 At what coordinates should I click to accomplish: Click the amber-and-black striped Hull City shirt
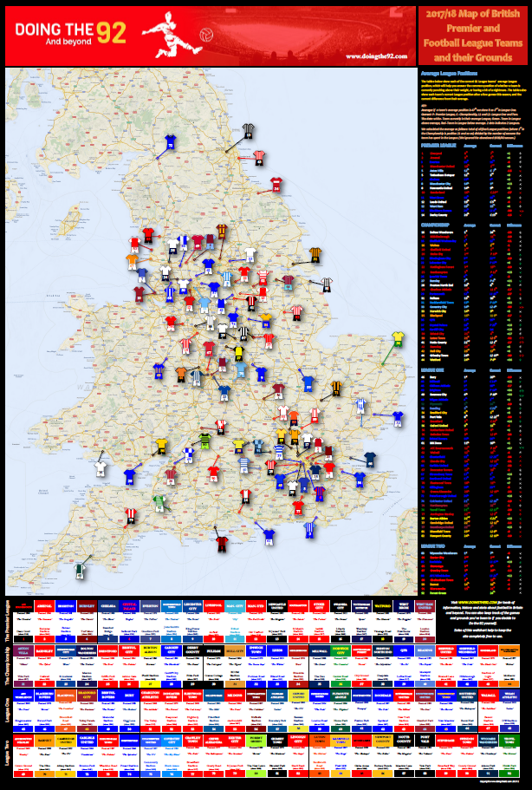315,254
